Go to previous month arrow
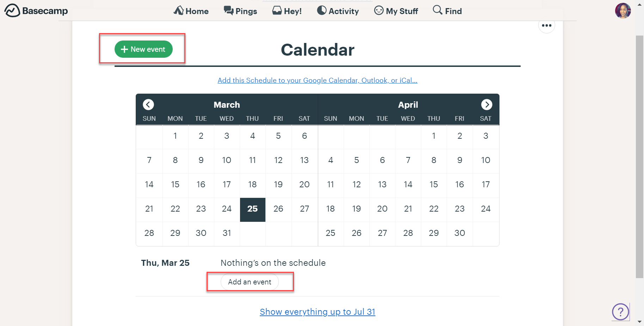This screenshot has width=644, height=326. (148, 105)
